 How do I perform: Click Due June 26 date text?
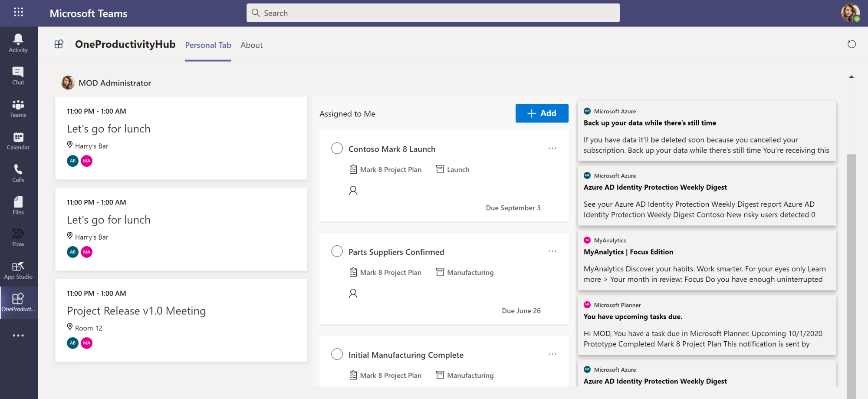pyautogui.click(x=521, y=311)
